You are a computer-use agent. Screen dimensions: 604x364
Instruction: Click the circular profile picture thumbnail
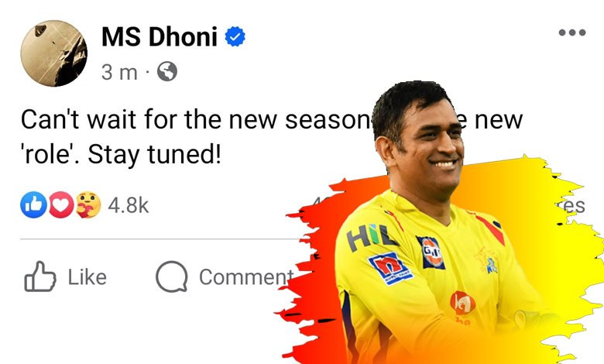tap(53, 53)
